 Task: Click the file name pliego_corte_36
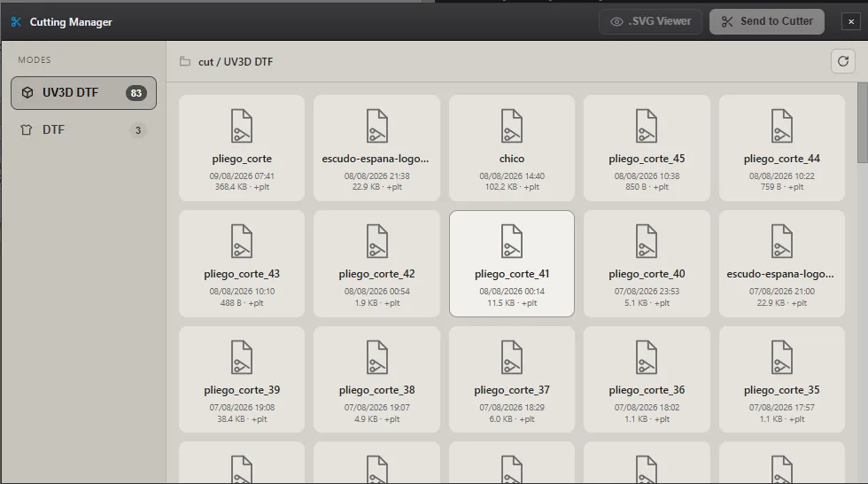coord(647,390)
